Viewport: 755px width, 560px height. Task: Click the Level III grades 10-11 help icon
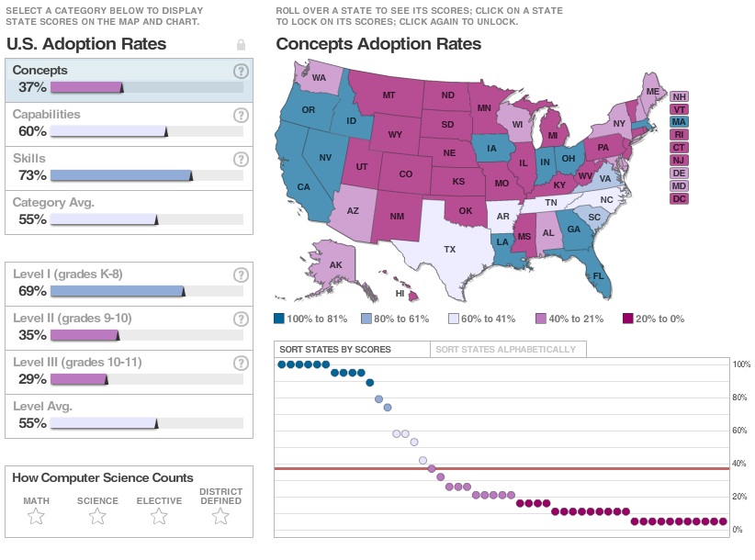(x=241, y=364)
